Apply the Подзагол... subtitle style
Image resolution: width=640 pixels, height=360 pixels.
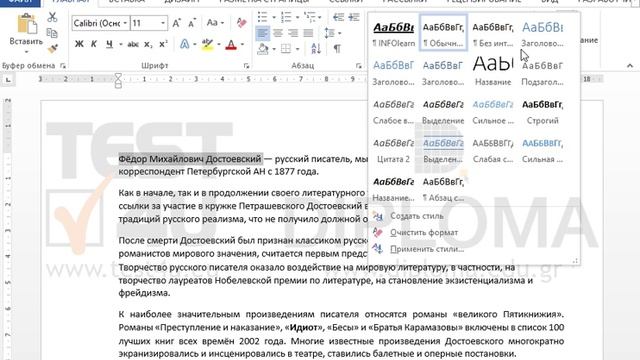(x=542, y=72)
